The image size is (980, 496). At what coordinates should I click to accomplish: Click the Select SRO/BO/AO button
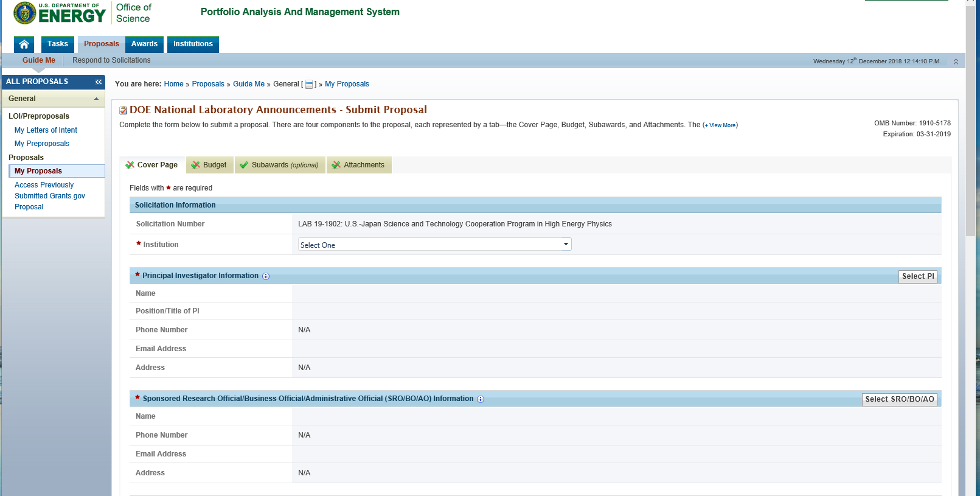[900, 399]
